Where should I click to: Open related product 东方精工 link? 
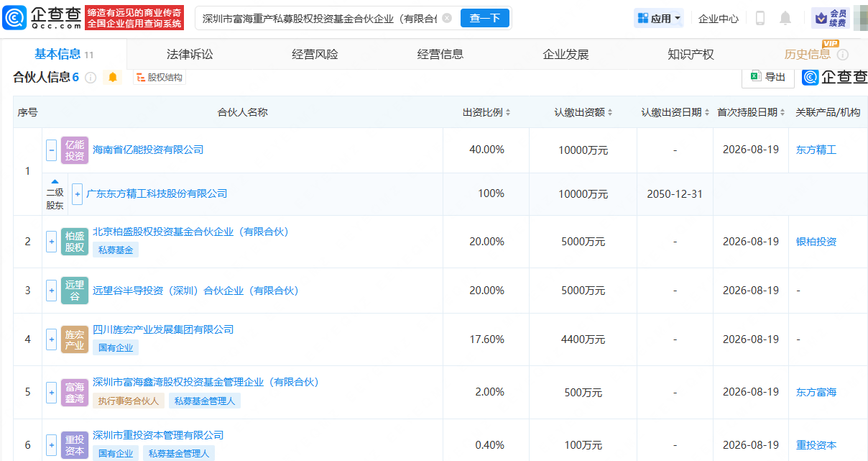(816, 150)
